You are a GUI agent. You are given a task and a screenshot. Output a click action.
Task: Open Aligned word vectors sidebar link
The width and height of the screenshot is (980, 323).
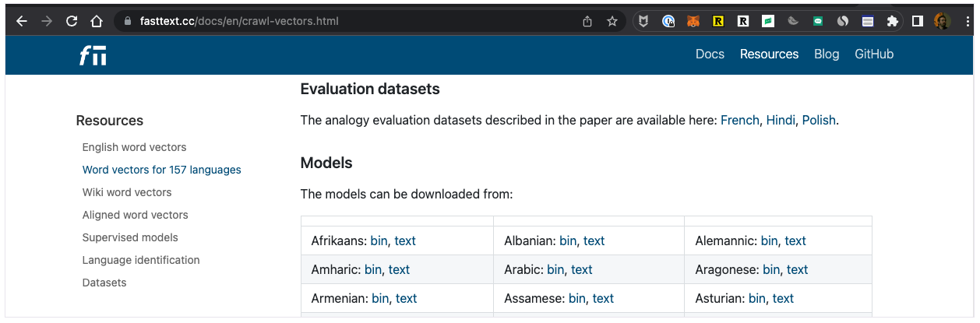point(135,215)
